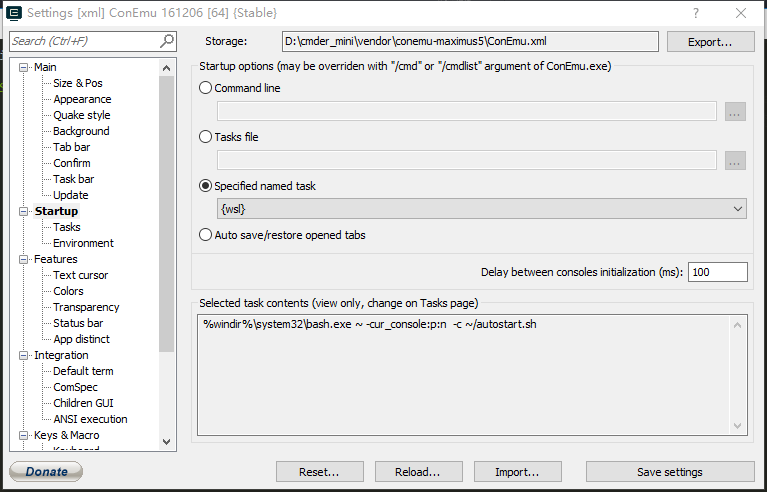
Task: Click the Donate button
Action: pos(46,471)
